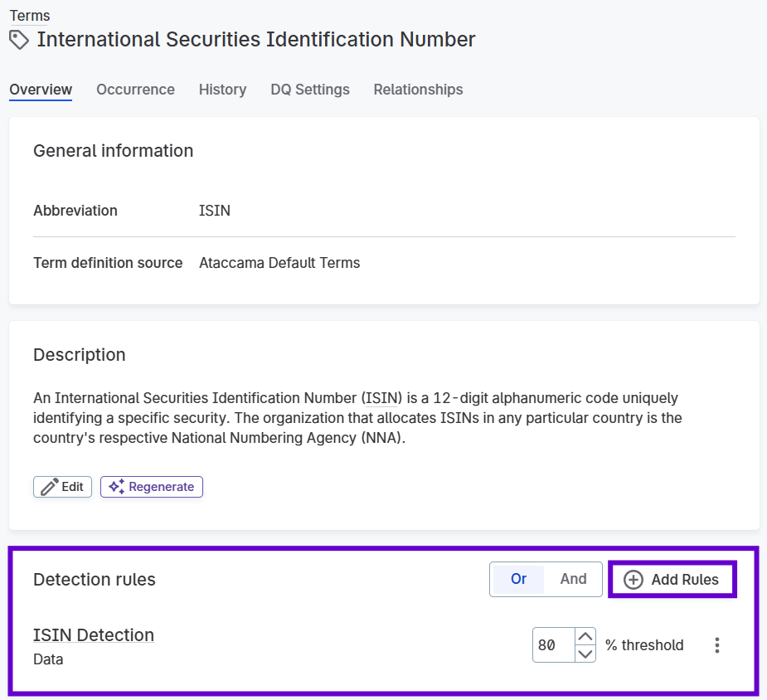Click the pencil icon on the Edit button
The width and height of the screenshot is (767, 700).
coord(49,487)
